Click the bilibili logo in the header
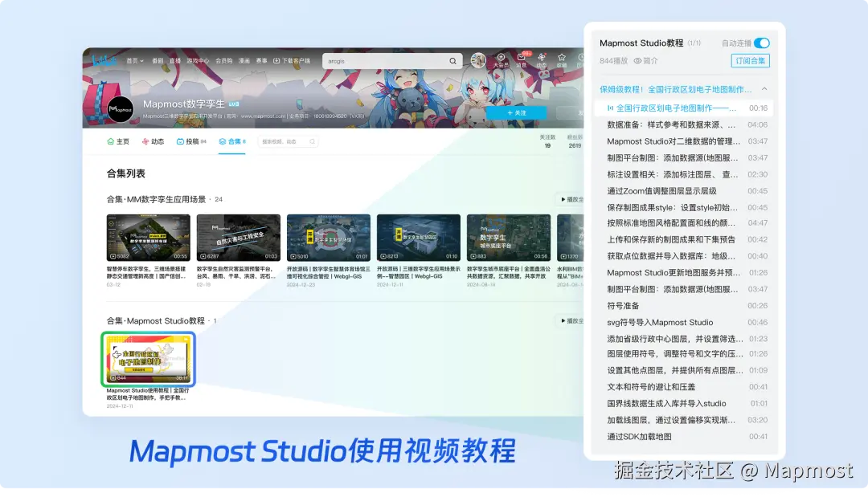This screenshot has width=868, height=497. click(104, 60)
